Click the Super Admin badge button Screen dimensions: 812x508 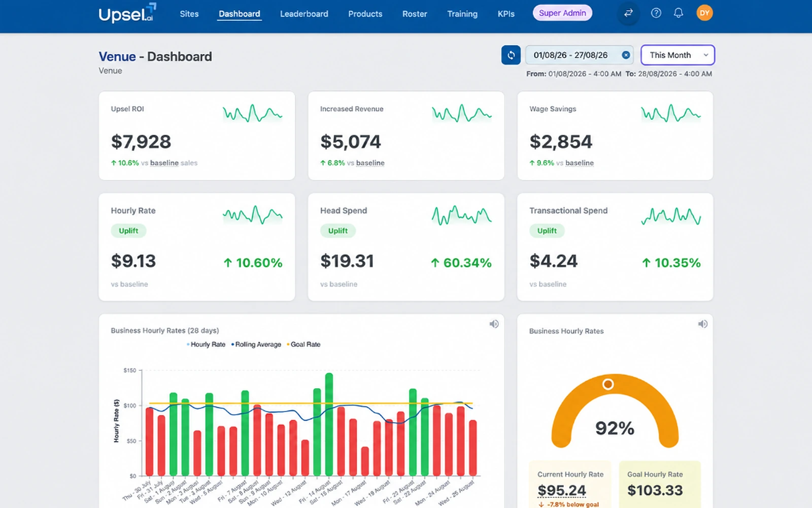562,13
